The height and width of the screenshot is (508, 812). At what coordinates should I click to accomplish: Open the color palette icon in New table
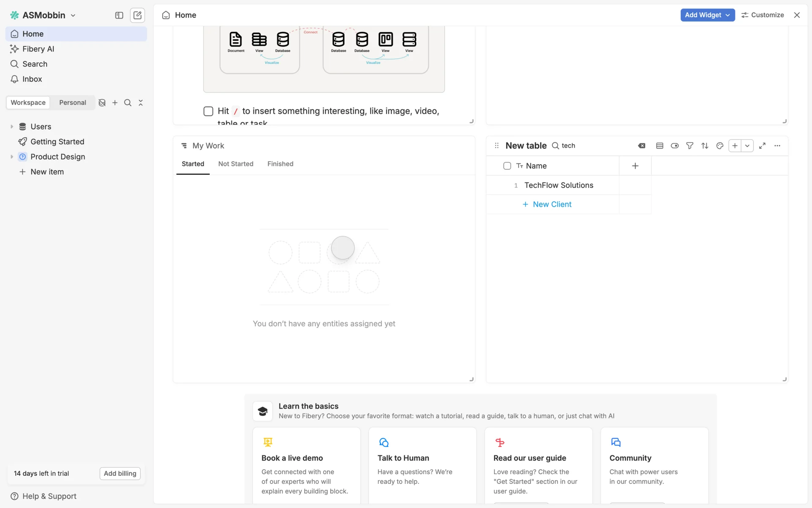point(719,146)
